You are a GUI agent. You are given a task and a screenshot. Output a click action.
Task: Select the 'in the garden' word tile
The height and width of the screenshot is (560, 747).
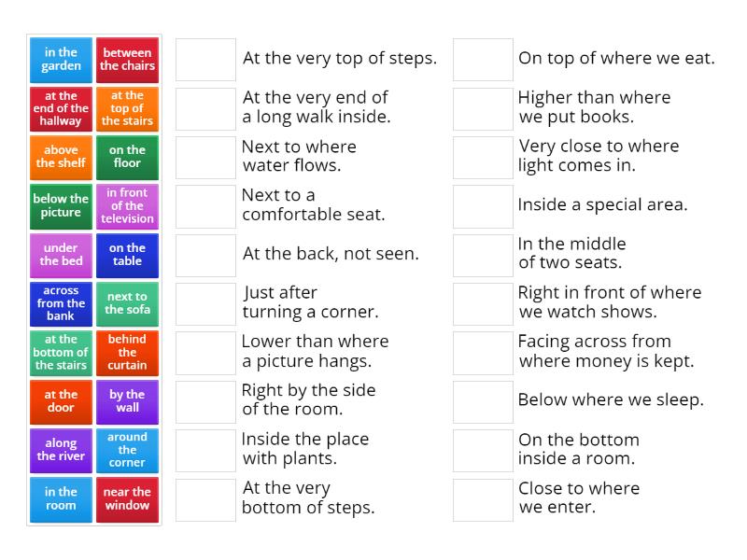click(60, 59)
